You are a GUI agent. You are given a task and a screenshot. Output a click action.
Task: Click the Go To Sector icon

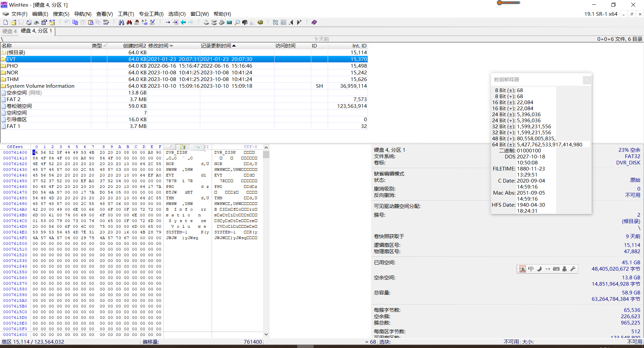[175, 22]
